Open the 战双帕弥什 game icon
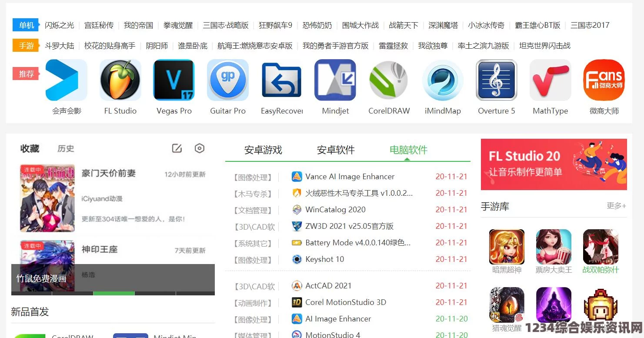 [x=601, y=247]
